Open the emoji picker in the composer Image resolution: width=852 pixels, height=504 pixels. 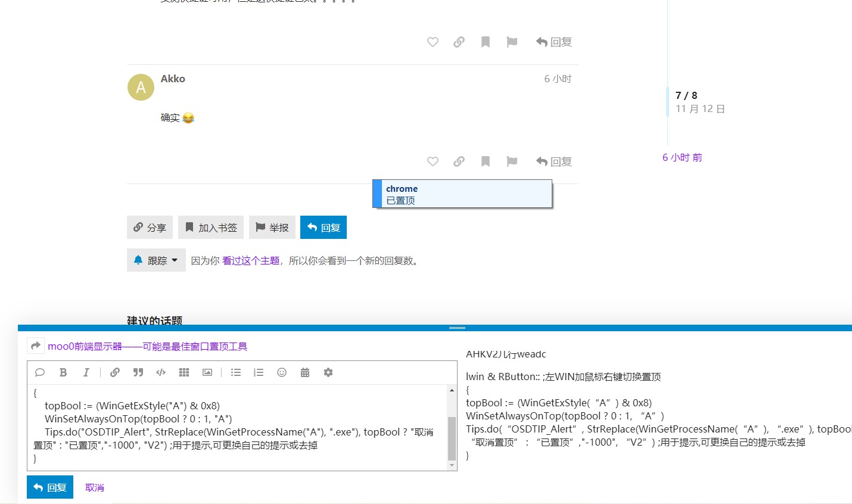pyautogui.click(x=282, y=372)
